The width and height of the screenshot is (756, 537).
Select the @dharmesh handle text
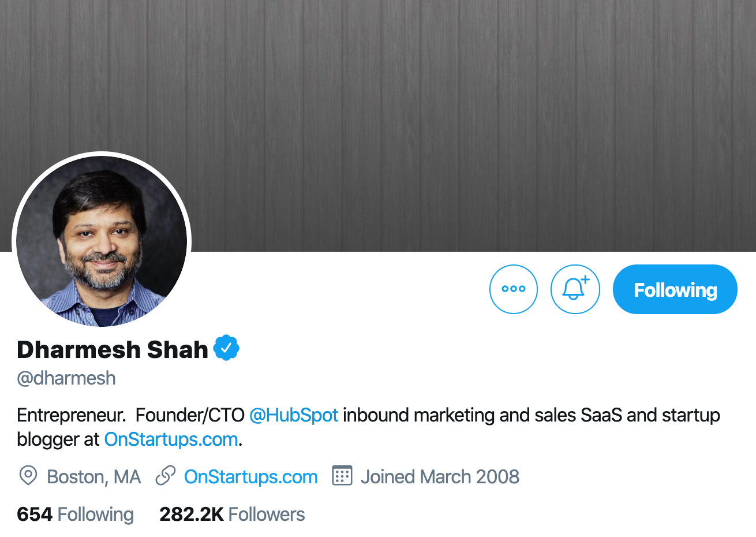66,378
